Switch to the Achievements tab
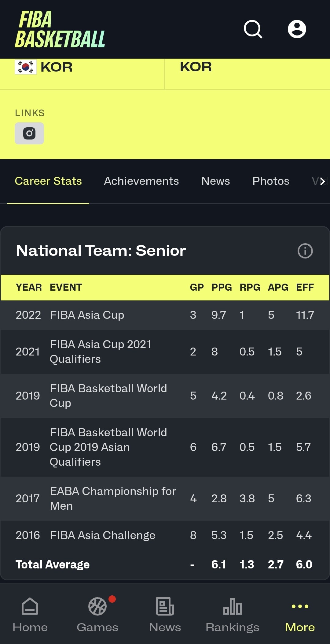The image size is (330, 644). click(141, 181)
